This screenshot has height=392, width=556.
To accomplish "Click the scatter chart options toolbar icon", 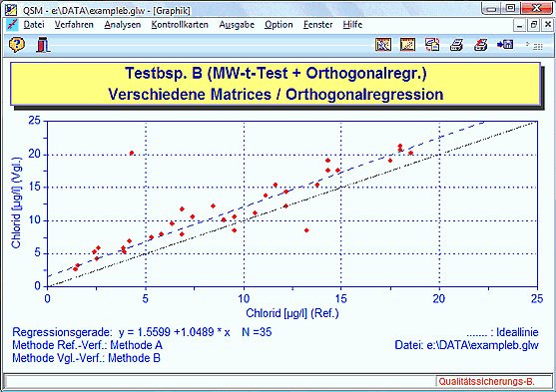I will pyautogui.click(x=383, y=45).
